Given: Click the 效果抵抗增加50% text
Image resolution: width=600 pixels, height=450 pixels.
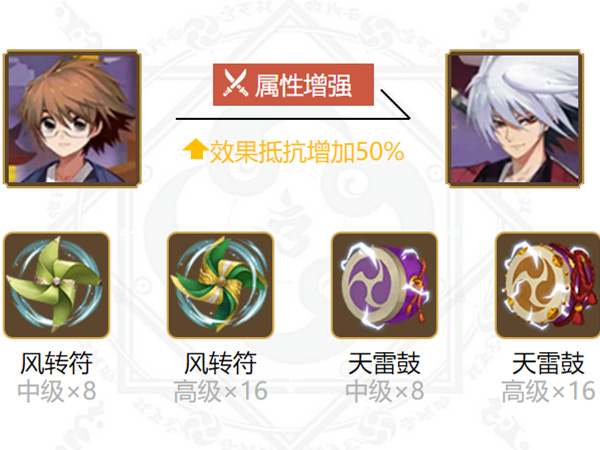Looking at the screenshot, I should click(307, 152).
